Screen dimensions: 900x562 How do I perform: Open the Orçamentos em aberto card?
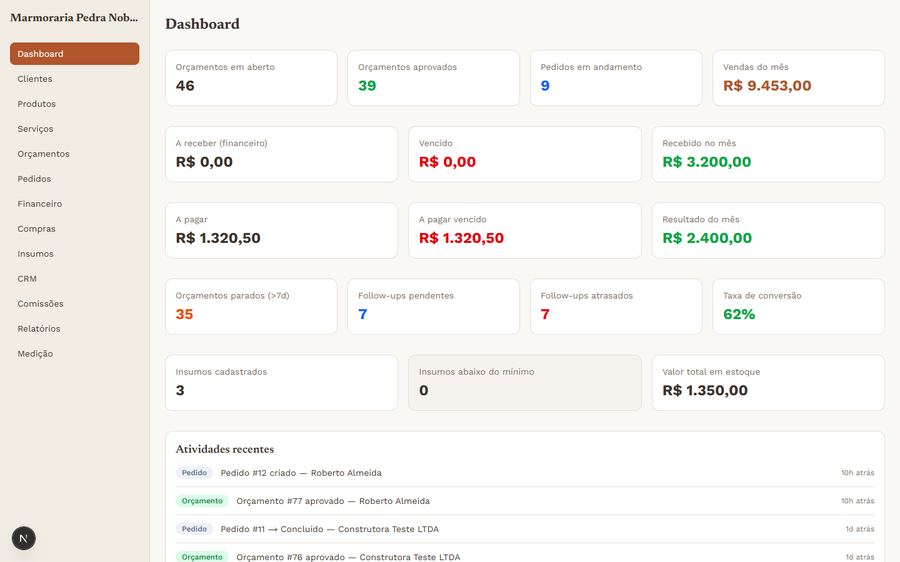tap(251, 78)
